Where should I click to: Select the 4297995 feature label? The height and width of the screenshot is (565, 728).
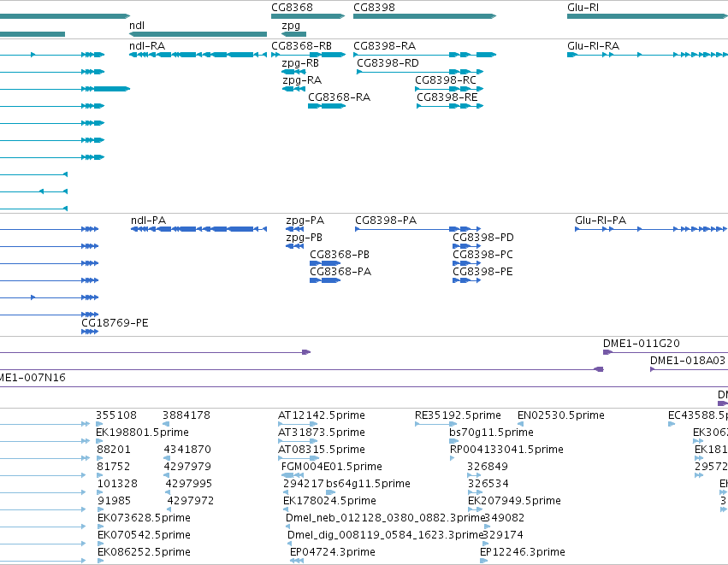(x=188, y=484)
